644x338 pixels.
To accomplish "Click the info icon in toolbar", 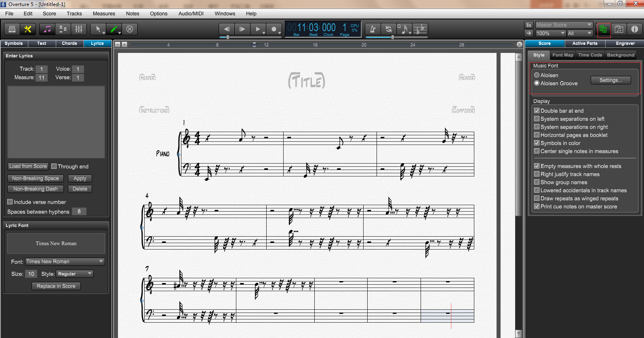I will point(634,29).
